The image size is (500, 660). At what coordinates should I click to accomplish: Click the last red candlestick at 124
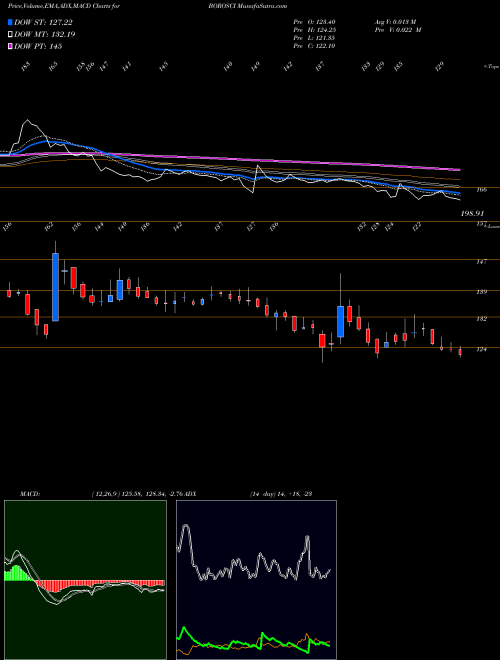click(460, 352)
